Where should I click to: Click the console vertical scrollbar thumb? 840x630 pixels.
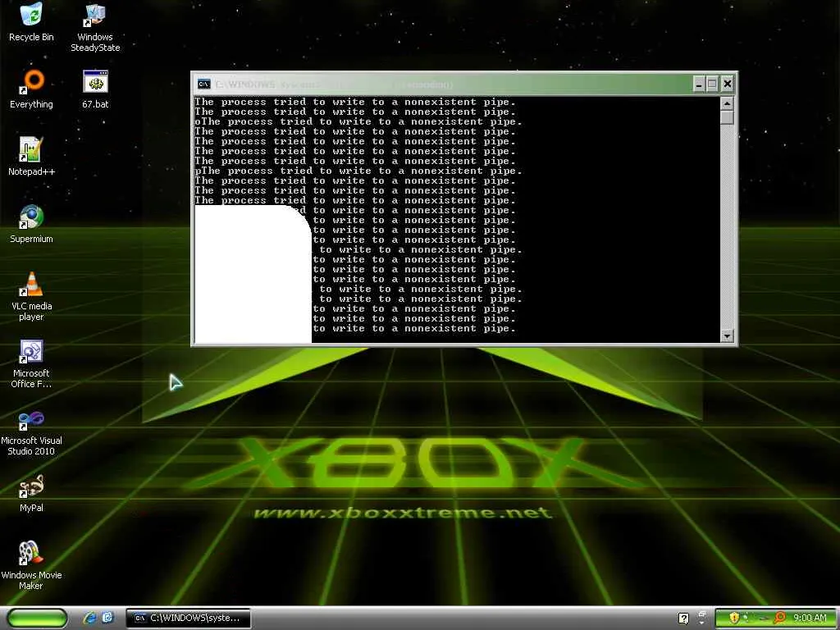[x=727, y=117]
